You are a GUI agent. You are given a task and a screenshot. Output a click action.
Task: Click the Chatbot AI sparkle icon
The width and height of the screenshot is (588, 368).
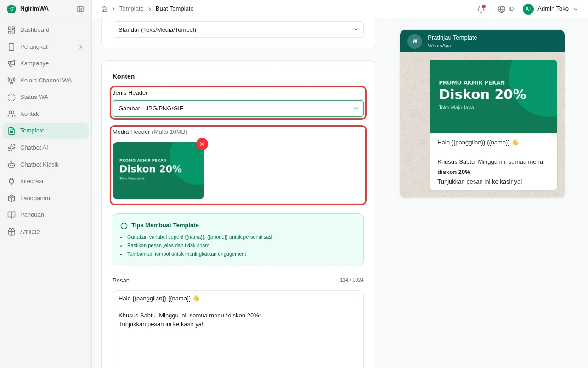(11, 148)
